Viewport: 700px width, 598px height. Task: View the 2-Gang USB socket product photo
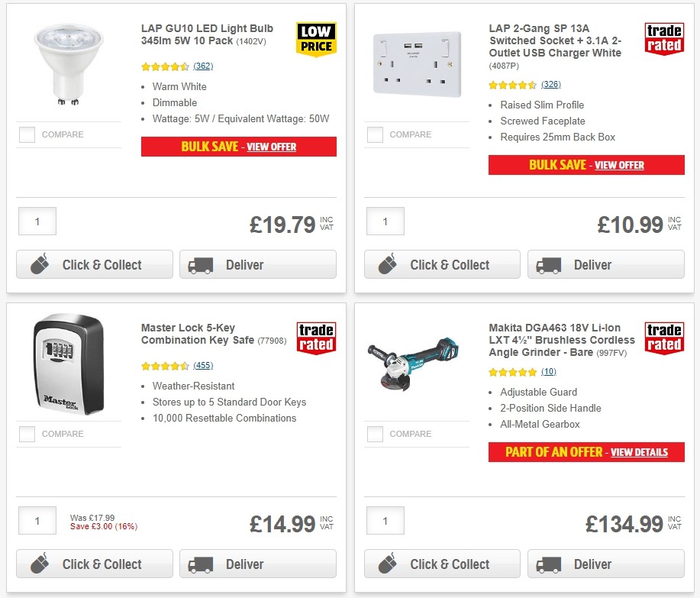(x=416, y=64)
